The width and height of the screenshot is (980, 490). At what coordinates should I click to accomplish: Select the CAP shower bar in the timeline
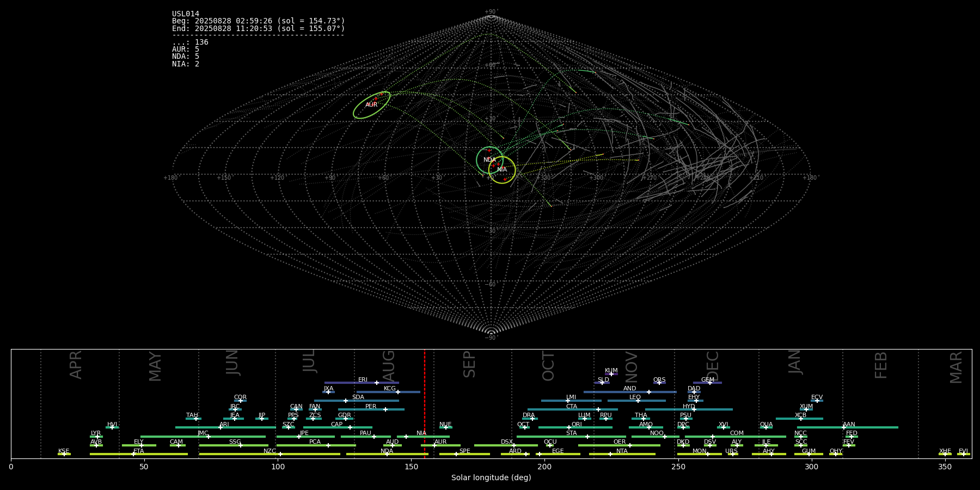click(x=338, y=427)
